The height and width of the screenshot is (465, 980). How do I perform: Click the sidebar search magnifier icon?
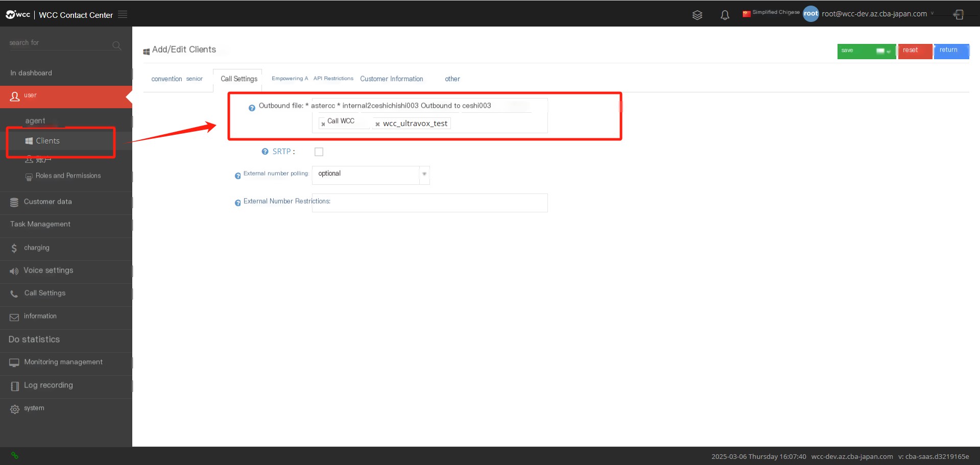[116, 45]
